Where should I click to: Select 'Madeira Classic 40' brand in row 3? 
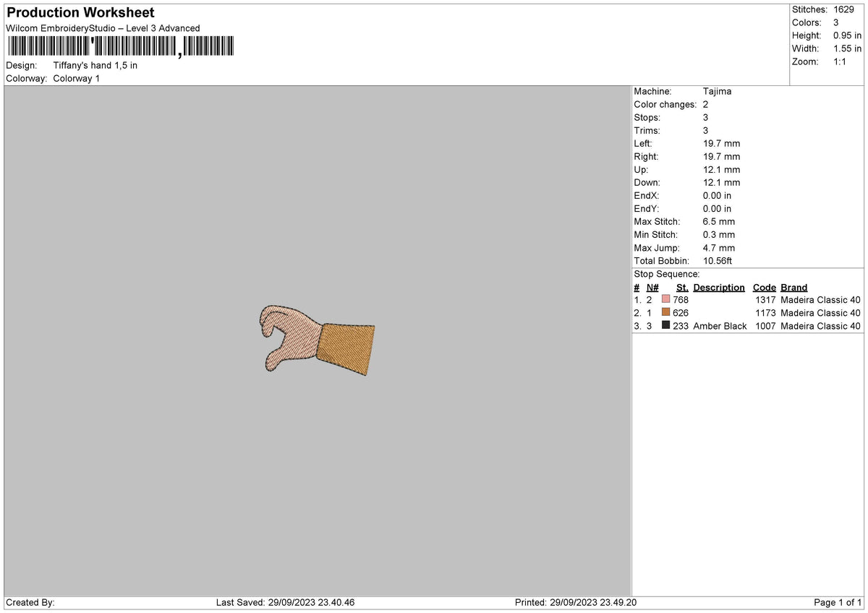point(821,325)
